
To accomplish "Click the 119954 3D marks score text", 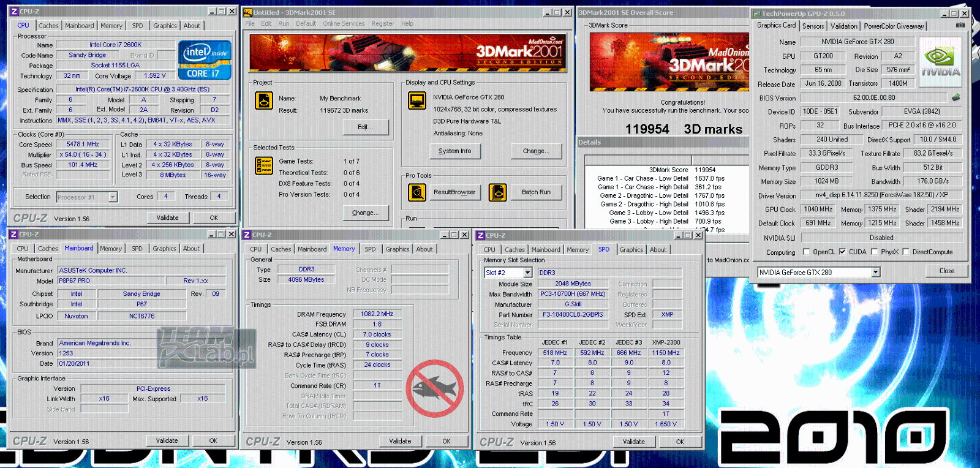I will [684, 129].
